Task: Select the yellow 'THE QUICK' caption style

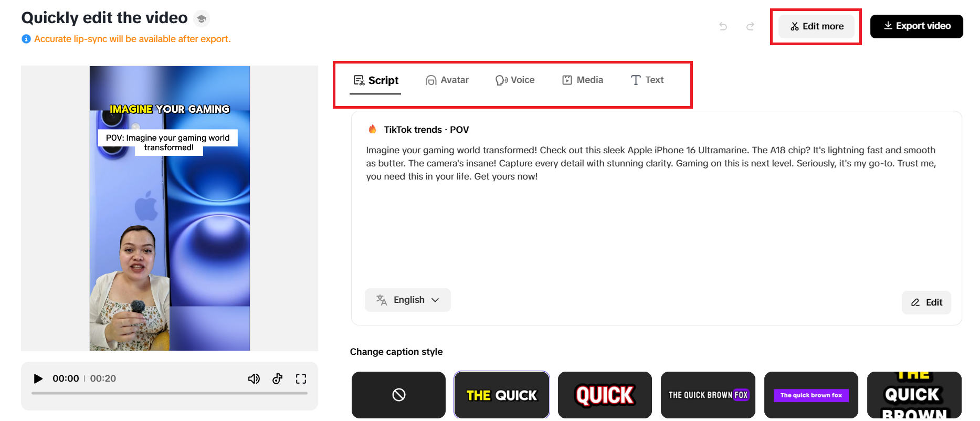Action: [501, 395]
